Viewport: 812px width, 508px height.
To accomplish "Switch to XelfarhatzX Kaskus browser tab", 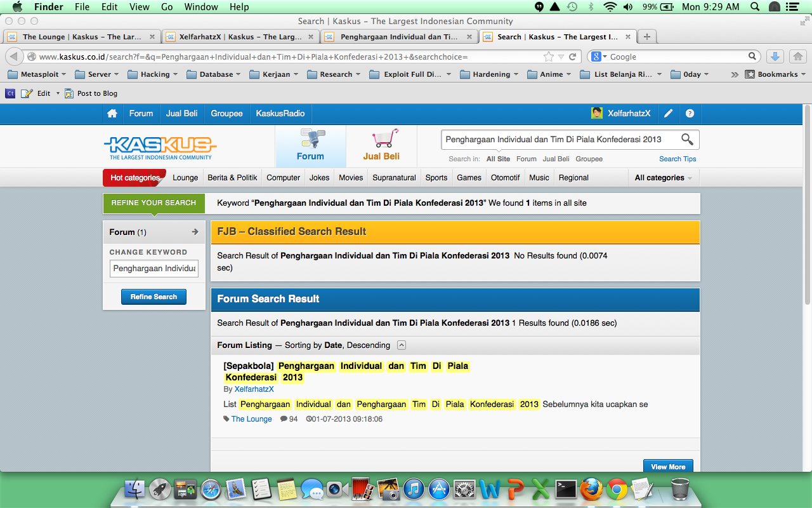I will (x=240, y=37).
